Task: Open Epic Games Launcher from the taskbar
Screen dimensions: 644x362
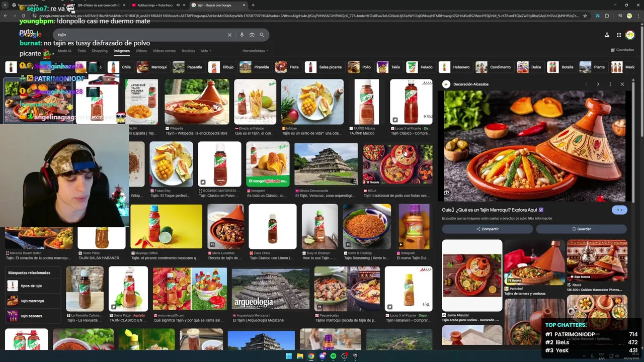Action: coord(355,356)
